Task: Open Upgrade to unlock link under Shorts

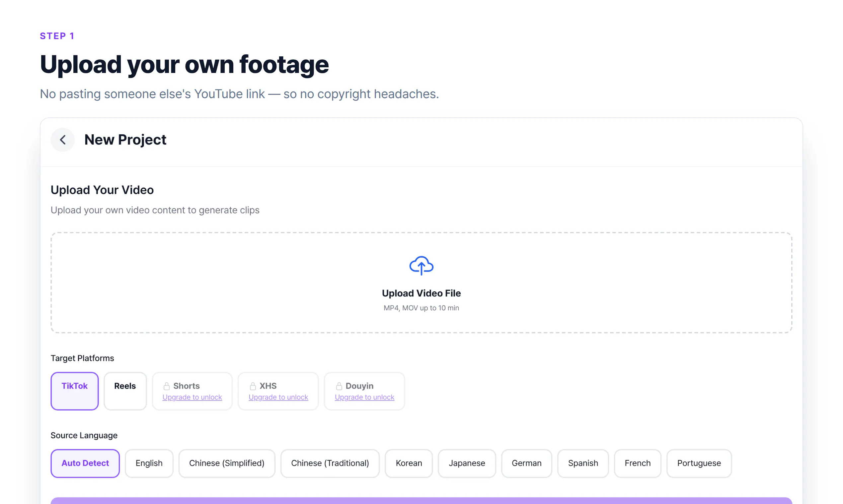Action: pyautogui.click(x=192, y=397)
